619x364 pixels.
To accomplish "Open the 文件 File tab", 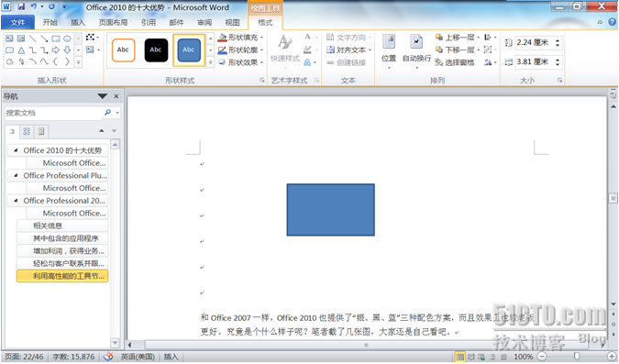I will (17, 23).
